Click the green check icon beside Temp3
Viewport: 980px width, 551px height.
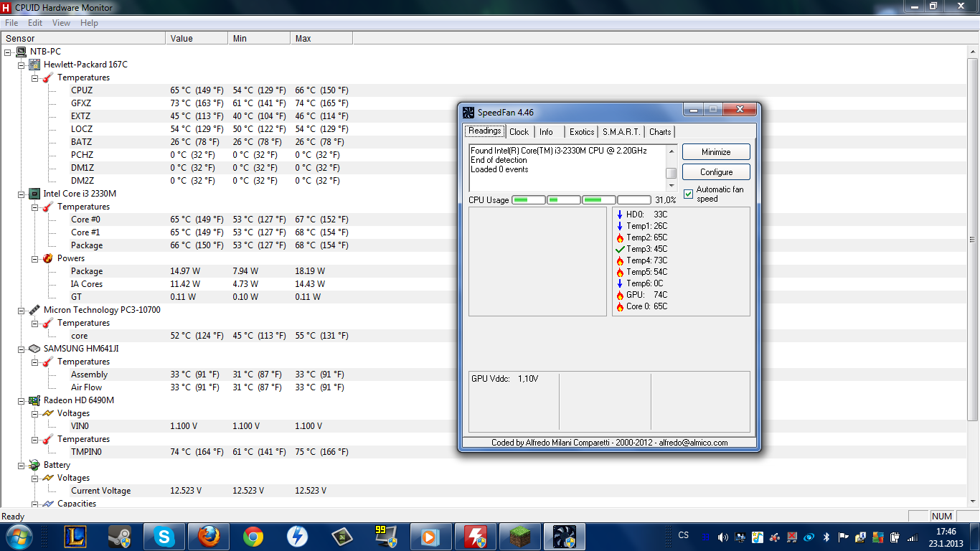(x=620, y=249)
